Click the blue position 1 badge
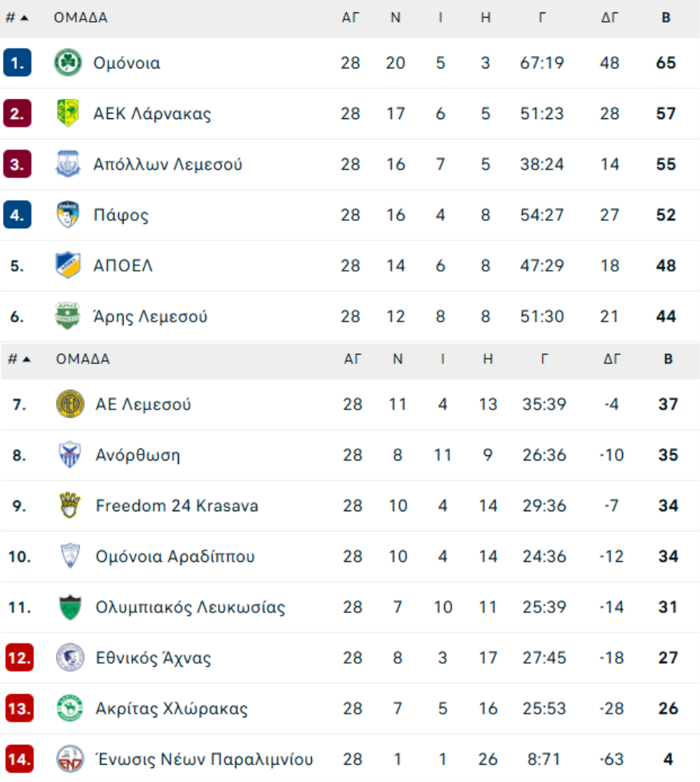 pos(17,63)
